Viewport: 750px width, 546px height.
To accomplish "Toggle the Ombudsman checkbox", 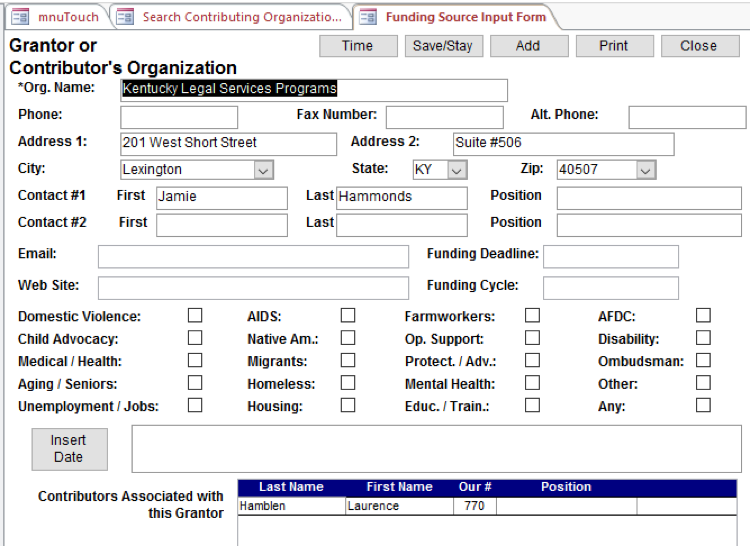I will point(704,360).
